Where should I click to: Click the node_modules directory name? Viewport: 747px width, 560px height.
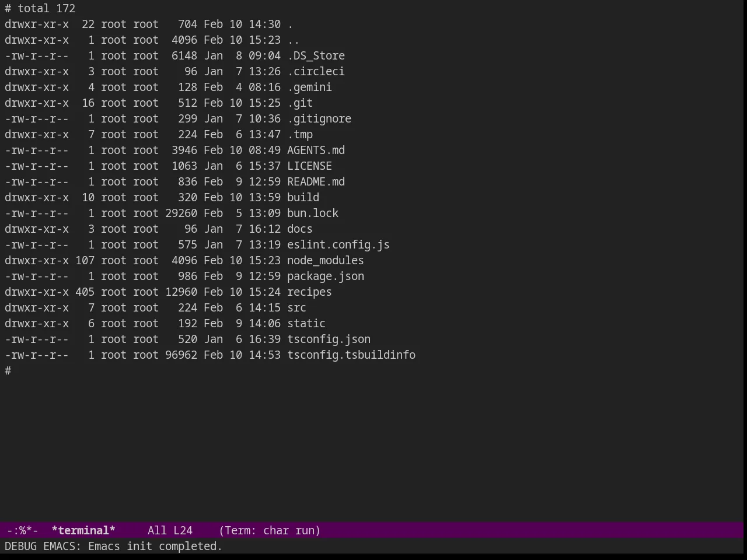[326, 260]
